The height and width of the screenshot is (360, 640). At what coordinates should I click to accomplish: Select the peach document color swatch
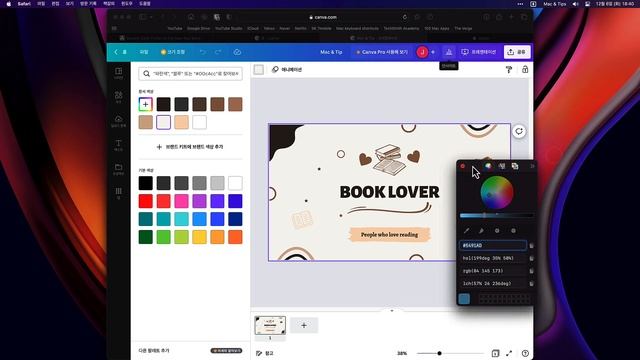point(182,122)
